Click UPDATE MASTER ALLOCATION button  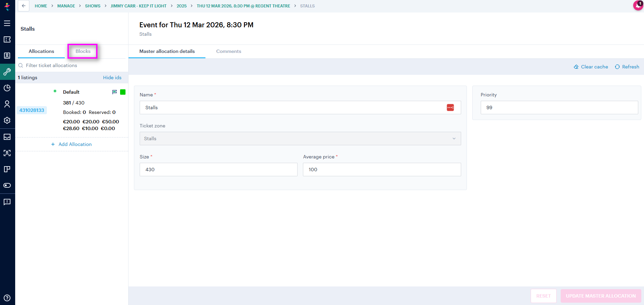tap(601, 296)
